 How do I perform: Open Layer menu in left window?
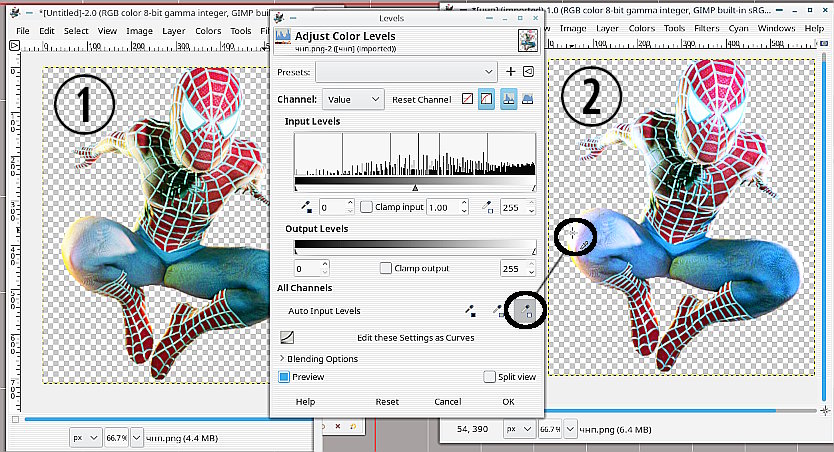point(173,31)
